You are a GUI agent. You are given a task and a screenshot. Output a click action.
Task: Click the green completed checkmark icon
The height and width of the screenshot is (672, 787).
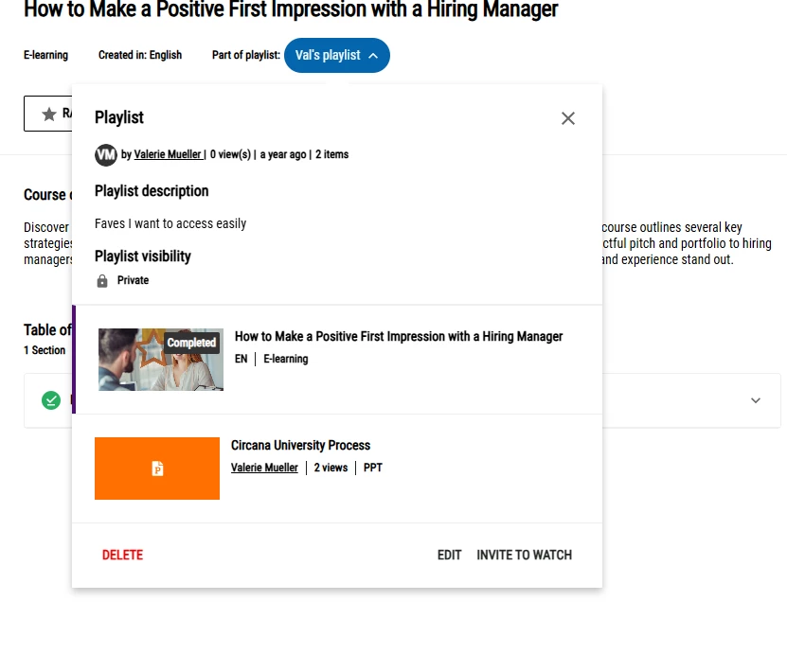(x=51, y=400)
